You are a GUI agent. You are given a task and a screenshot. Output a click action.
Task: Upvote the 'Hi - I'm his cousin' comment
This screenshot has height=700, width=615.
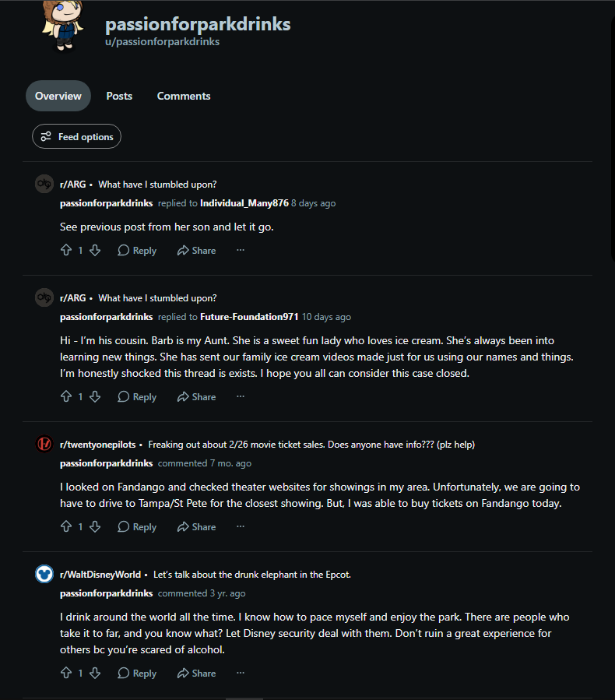click(66, 396)
